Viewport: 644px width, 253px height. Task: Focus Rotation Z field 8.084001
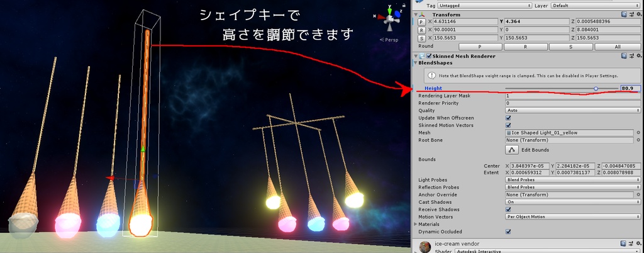(x=608, y=30)
